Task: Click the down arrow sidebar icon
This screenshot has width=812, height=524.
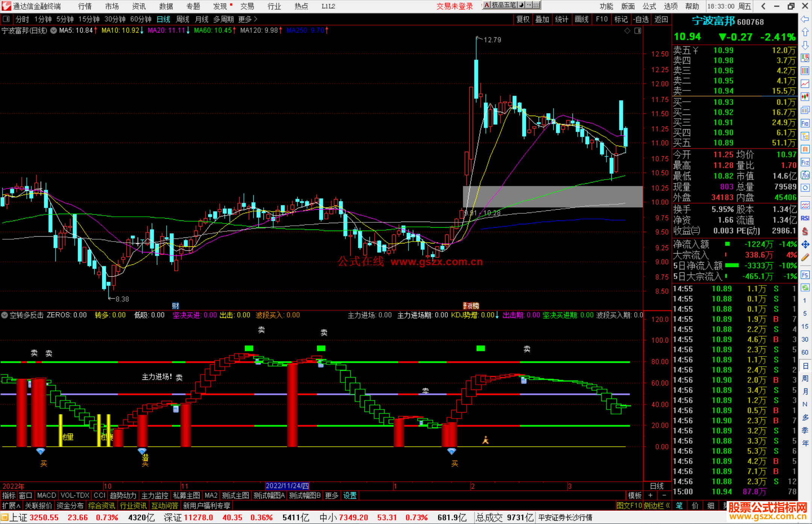Action: 805,45
